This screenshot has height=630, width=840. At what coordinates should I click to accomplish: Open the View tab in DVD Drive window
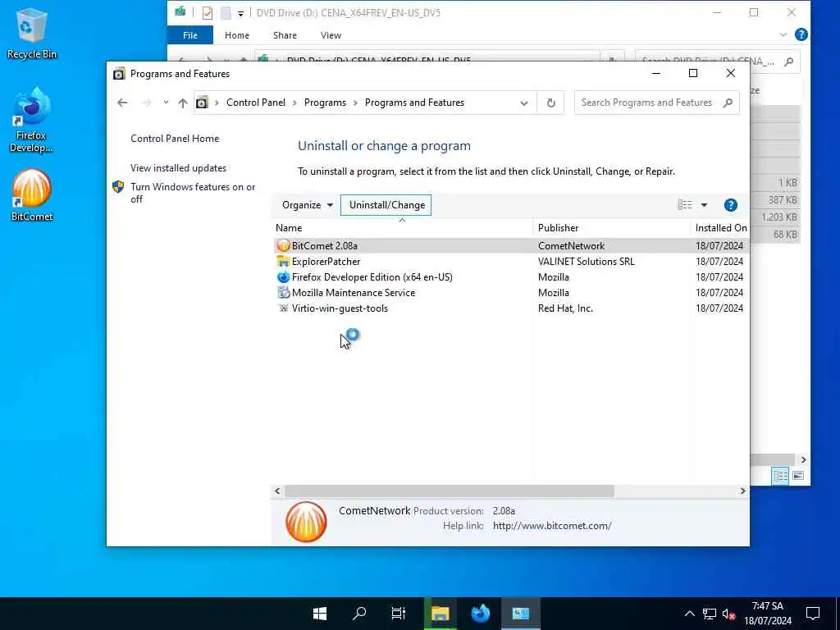(x=331, y=35)
